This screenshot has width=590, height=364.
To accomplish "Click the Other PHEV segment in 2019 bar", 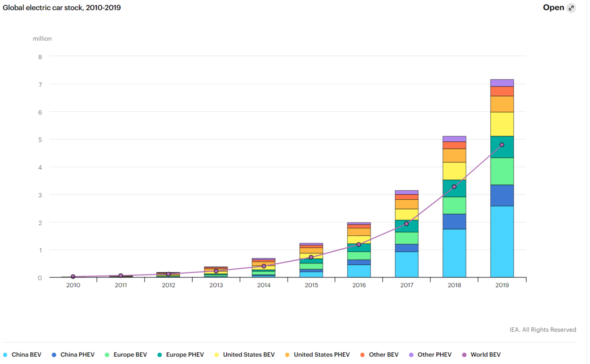I will (502, 83).
